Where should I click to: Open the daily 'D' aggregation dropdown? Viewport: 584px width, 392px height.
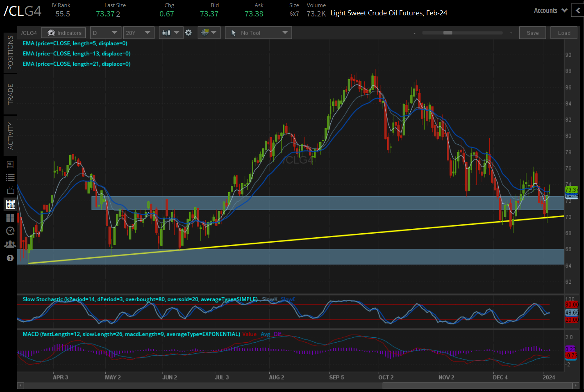tap(105, 33)
